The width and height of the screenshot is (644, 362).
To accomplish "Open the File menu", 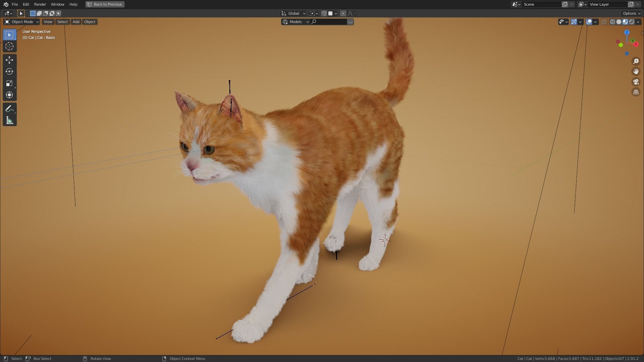I will [x=15, y=4].
